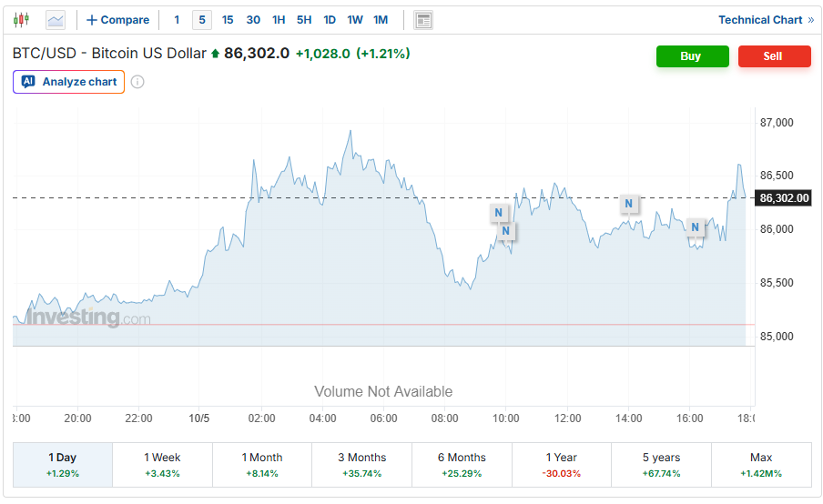Click the red Sell button
823x504 pixels.
[774, 56]
